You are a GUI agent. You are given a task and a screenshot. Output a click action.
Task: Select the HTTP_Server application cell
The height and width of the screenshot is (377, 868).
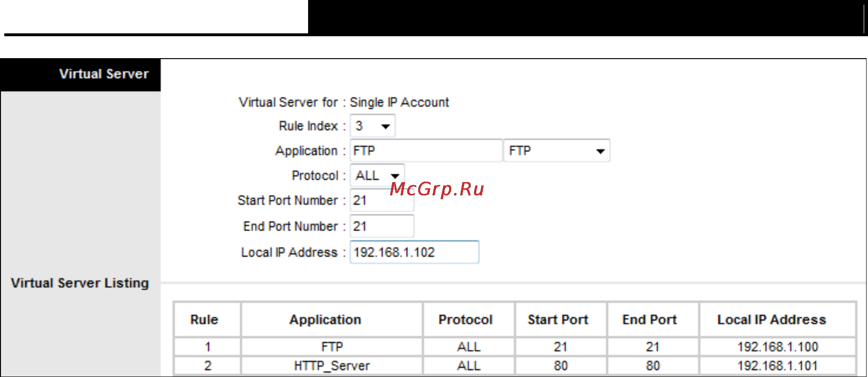tap(332, 366)
